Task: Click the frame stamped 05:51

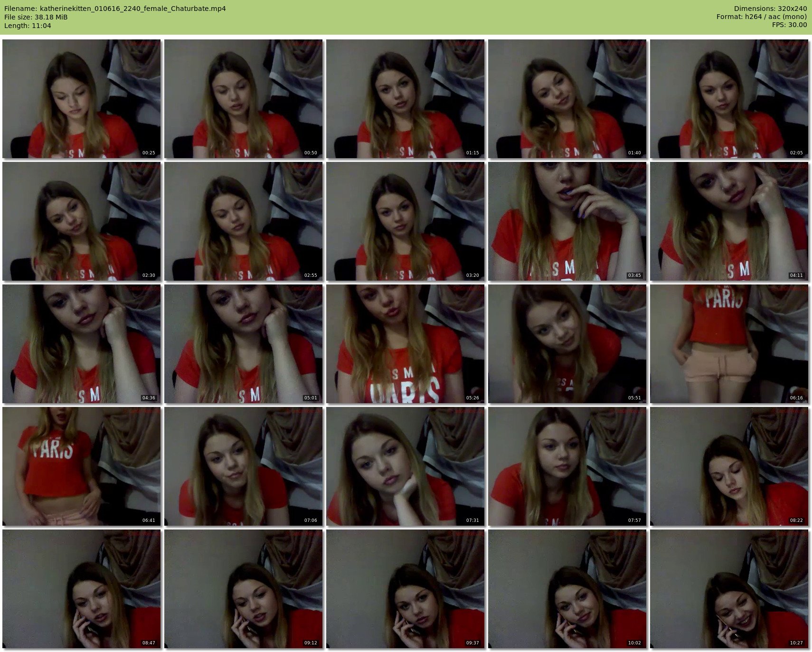Action: click(567, 344)
